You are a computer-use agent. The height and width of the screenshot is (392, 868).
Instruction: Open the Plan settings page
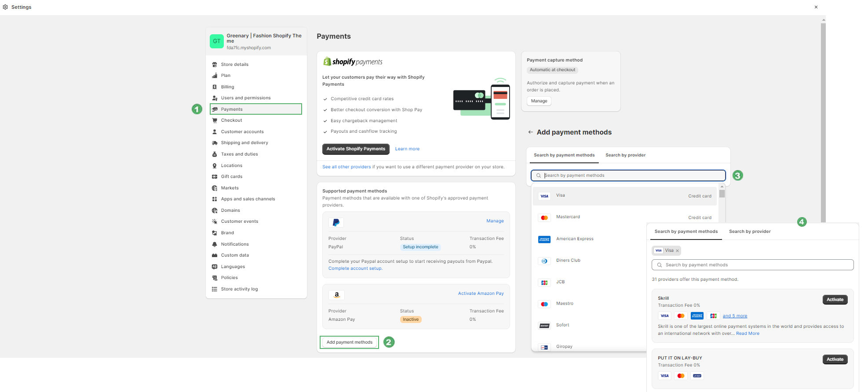(226, 76)
